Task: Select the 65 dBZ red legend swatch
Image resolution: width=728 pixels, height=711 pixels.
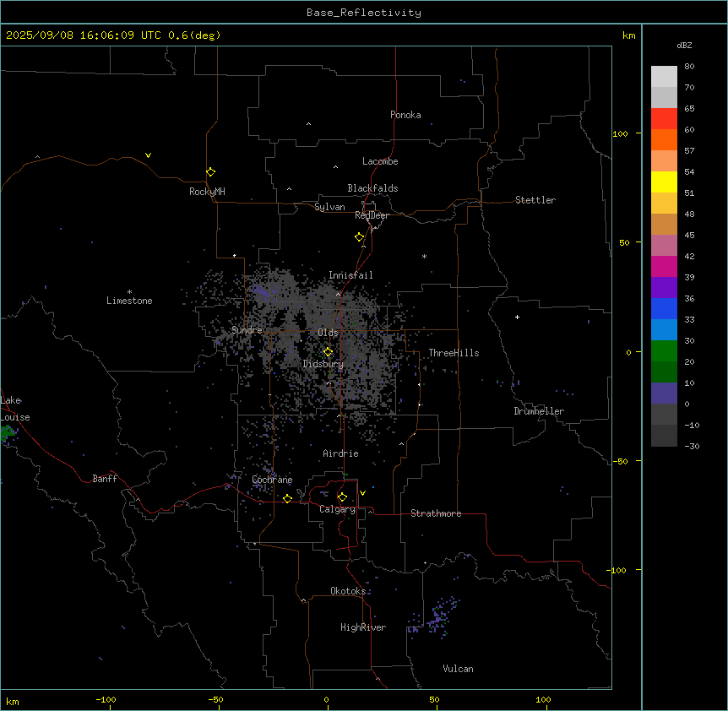Action: (664, 119)
